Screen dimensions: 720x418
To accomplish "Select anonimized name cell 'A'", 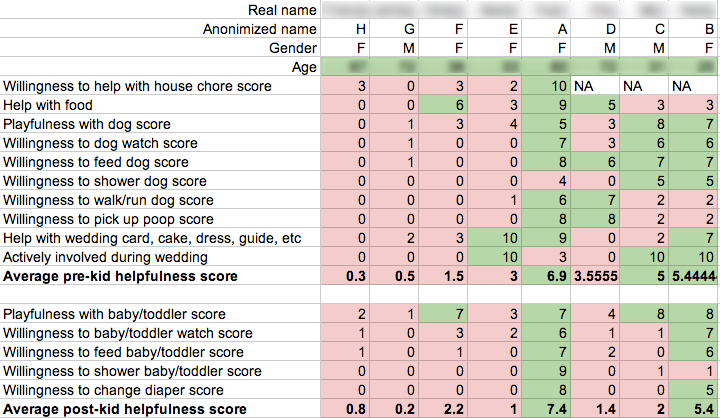I will coord(546,29).
